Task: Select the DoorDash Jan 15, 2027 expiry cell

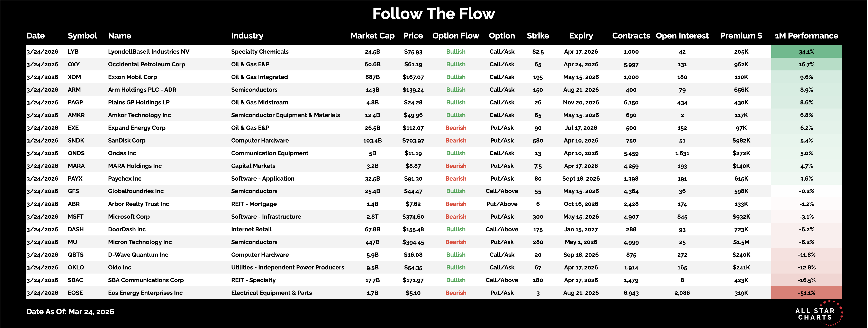Action: (581, 230)
